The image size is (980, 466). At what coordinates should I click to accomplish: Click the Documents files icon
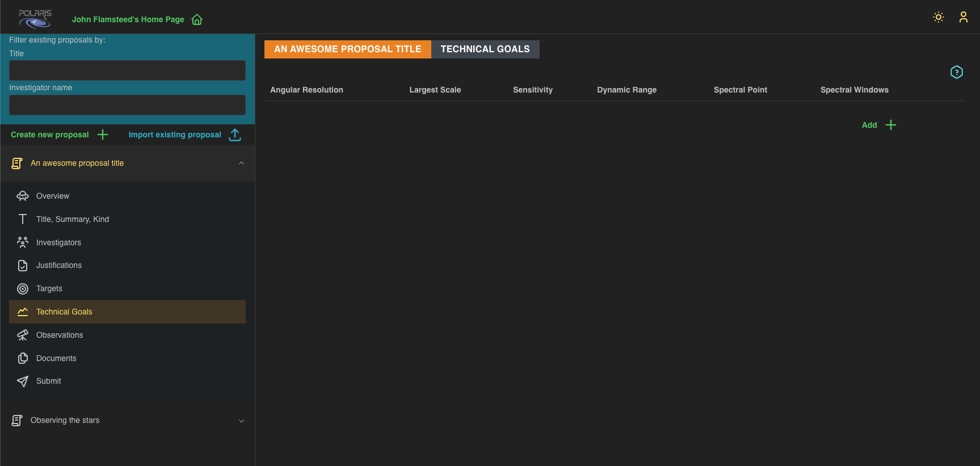point(23,358)
